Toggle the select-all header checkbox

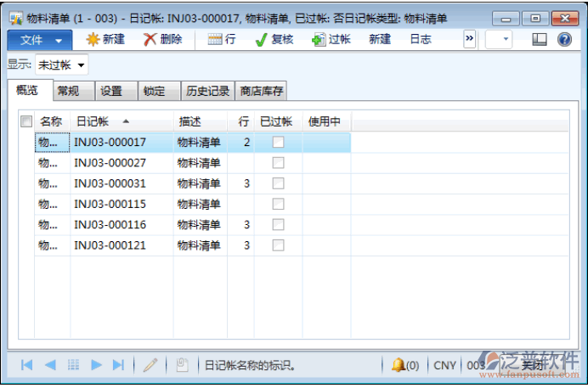[26, 121]
